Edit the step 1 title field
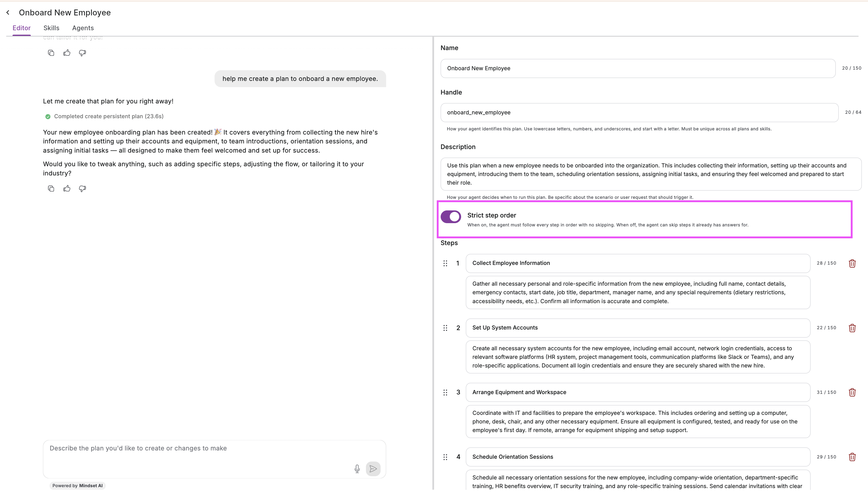This screenshot has width=868, height=494. point(638,263)
